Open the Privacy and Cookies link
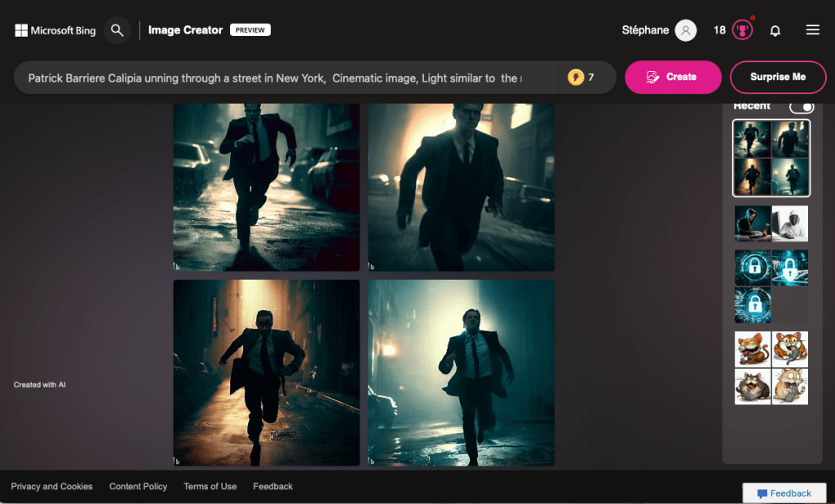The height and width of the screenshot is (504, 835). coord(51,487)
